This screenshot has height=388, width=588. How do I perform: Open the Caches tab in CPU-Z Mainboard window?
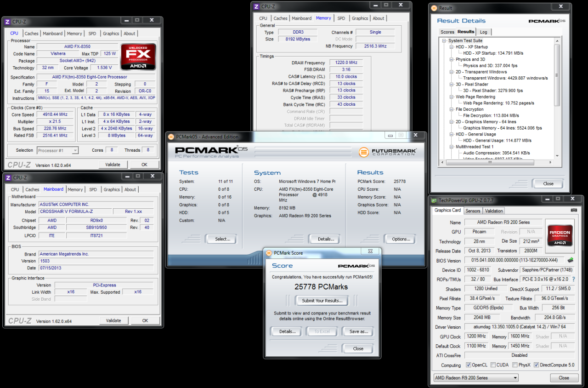[x=32, y=189]
